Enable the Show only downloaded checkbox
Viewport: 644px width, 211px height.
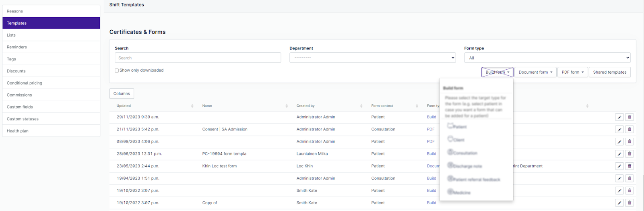point(117,70)
